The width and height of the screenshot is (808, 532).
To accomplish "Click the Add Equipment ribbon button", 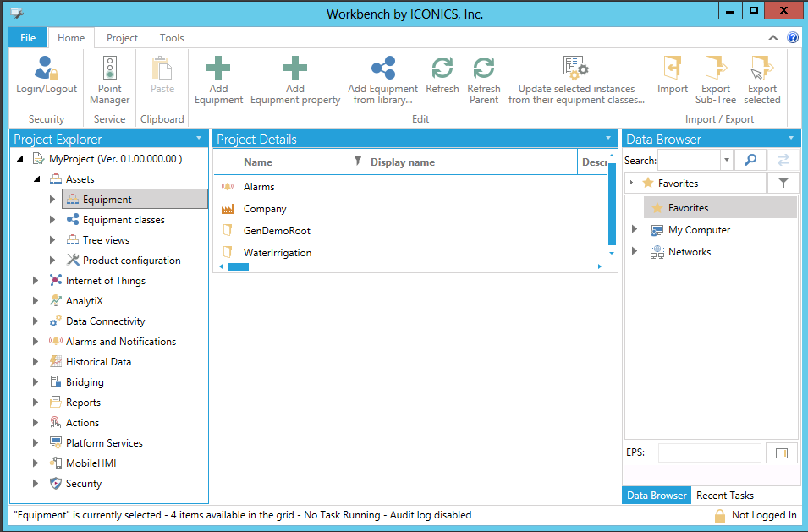I will (218, 69).
